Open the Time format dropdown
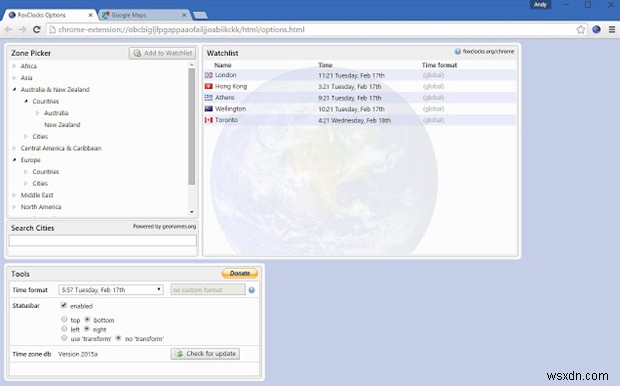The width and height of the screenshot is (620, 386). pos(111,290)
